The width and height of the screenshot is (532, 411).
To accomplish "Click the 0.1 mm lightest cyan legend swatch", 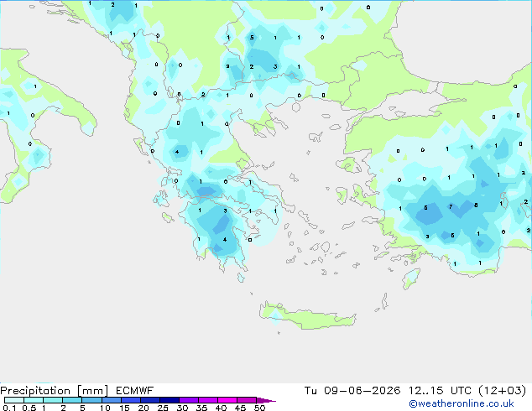I will point(14,400).
